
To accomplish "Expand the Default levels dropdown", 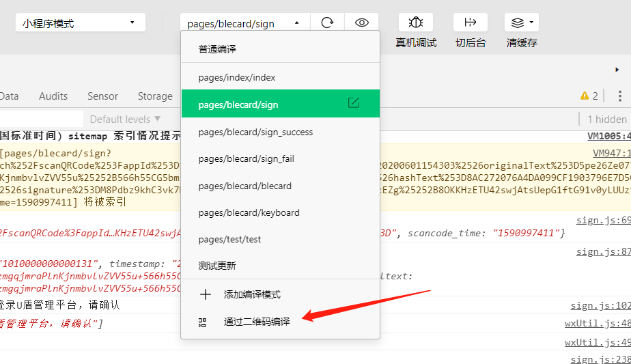I will point(125,120).
